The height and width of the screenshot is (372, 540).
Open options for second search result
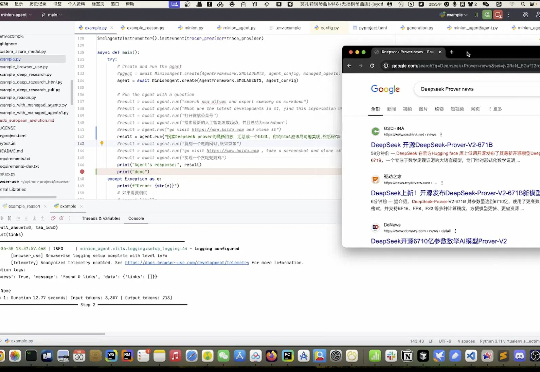click(x=442, y=183)
